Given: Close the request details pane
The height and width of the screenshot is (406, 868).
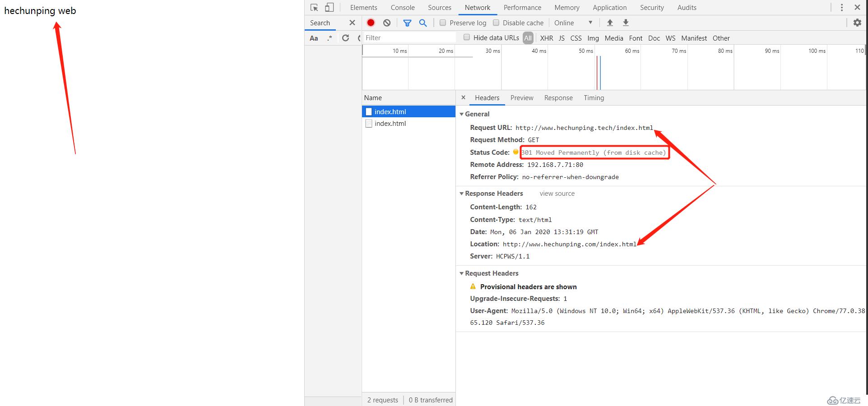Looking at the screenshot, I should 463,97.
